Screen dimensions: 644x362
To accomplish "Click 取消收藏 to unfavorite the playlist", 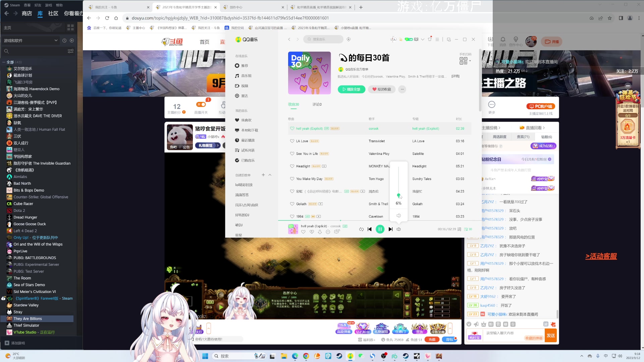I will pos(381,89).
